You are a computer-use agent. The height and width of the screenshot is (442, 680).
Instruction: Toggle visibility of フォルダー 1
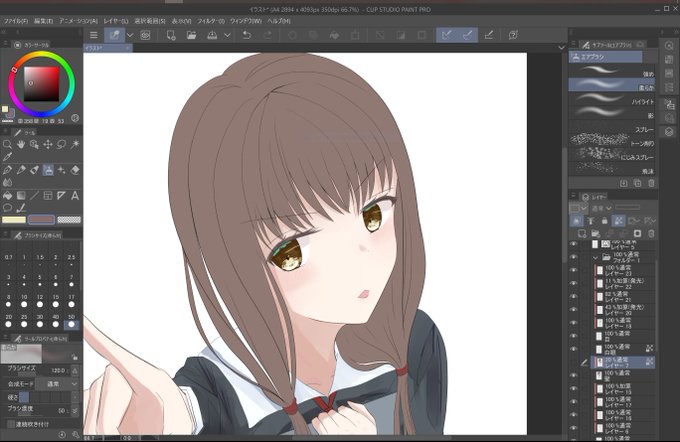[574, 257]
